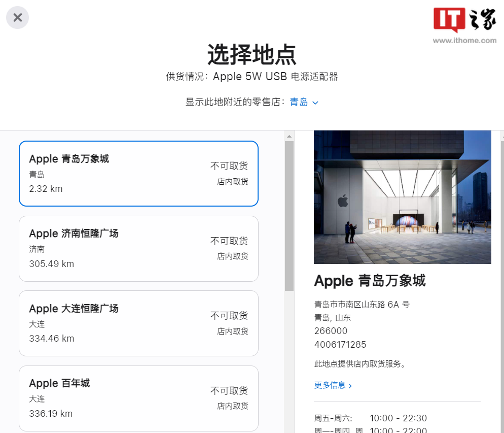Click the 2.32 km distance text
This screenshot has height=433, width=504.
pyautogui.click(x=46, y=189)
